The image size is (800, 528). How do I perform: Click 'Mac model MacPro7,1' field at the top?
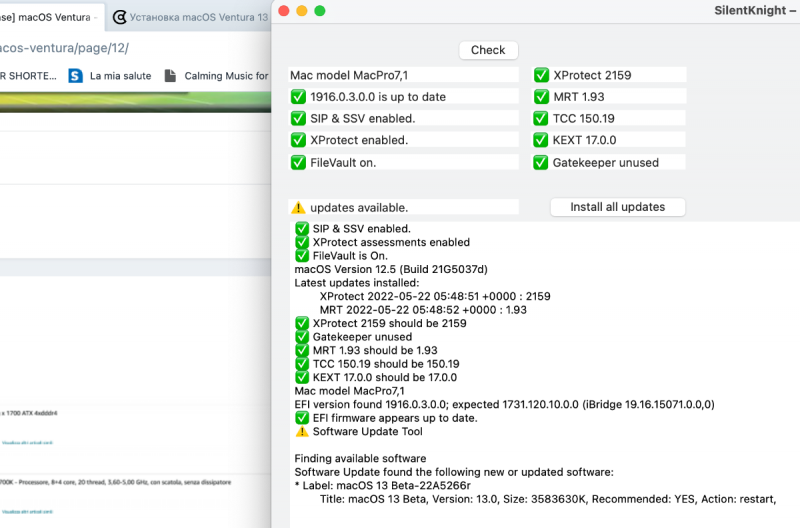[404, 75]
